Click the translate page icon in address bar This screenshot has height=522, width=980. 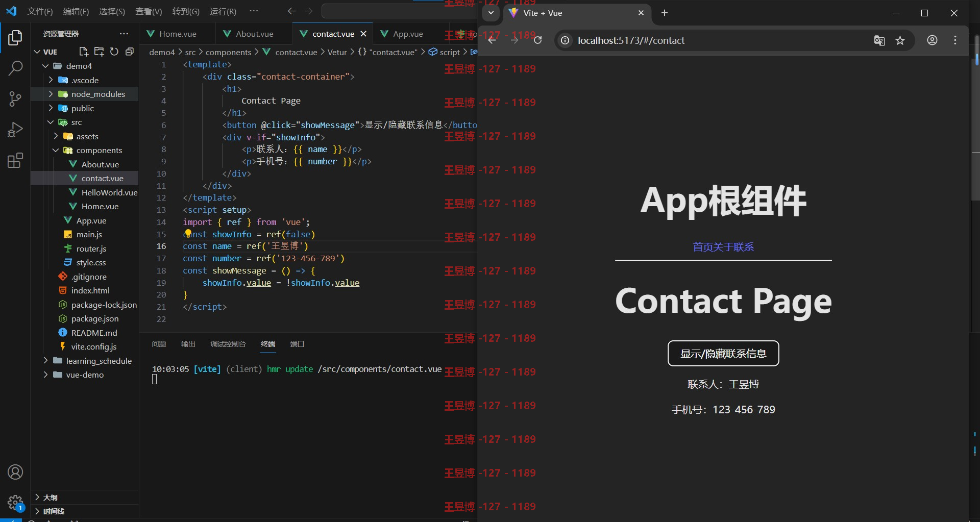879,40
